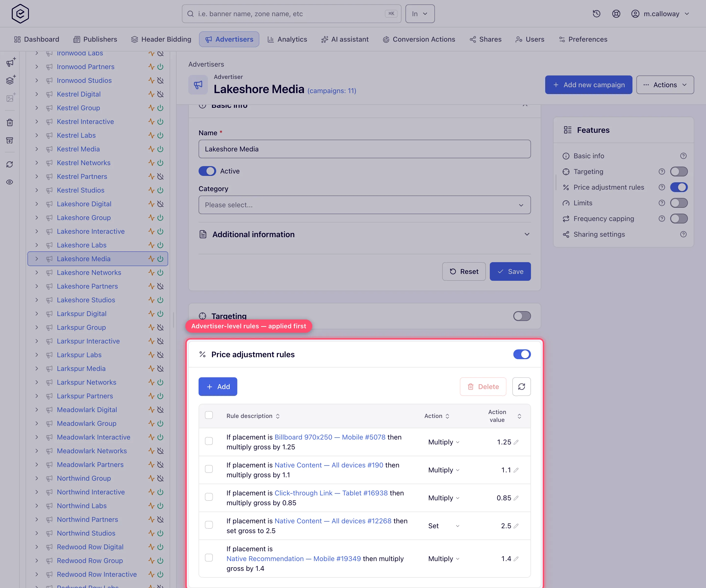Click statistics pulse icon for Lakeshore Networks
Screen dimensions: 706x588
(x=151, y=272)
